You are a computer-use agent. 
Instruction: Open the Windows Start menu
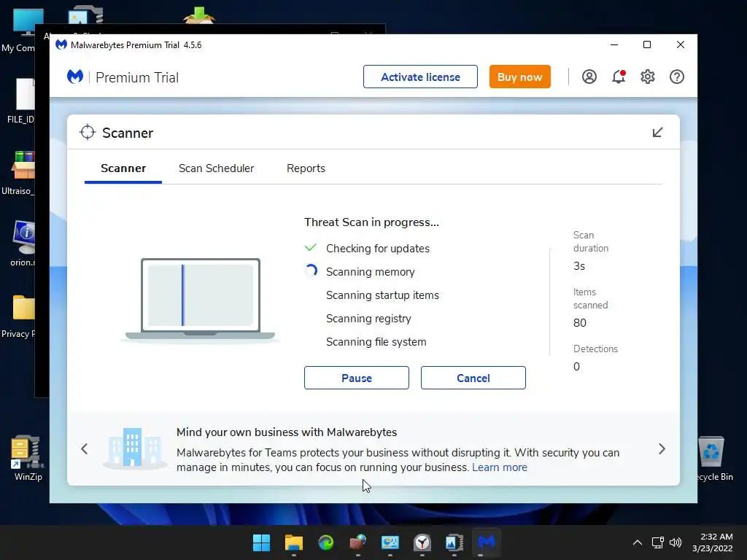262,542
